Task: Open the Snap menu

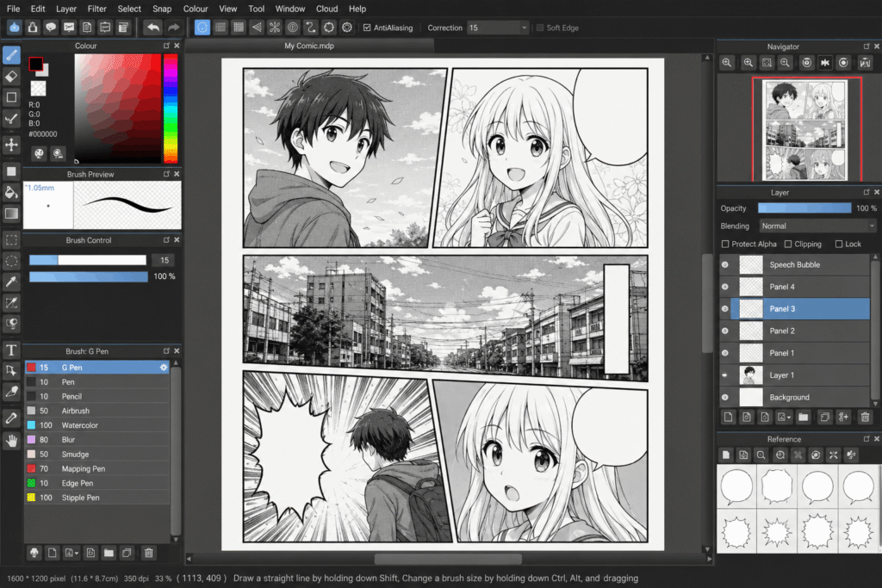Action: click(162, 9)
